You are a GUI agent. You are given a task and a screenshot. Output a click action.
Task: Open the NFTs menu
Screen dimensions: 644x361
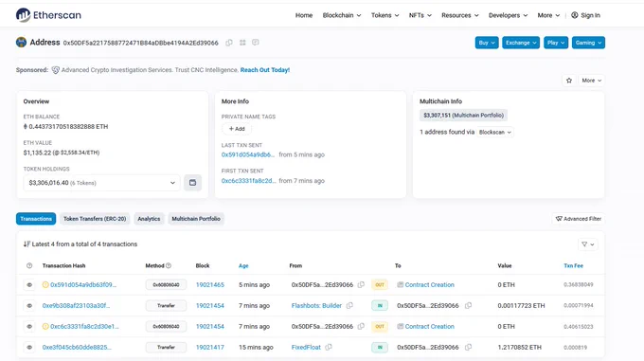click(420, 15)
